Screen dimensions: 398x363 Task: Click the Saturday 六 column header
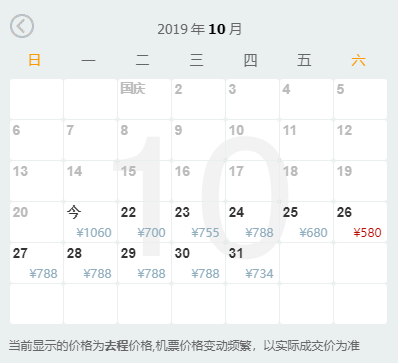(x=358, y=60)
